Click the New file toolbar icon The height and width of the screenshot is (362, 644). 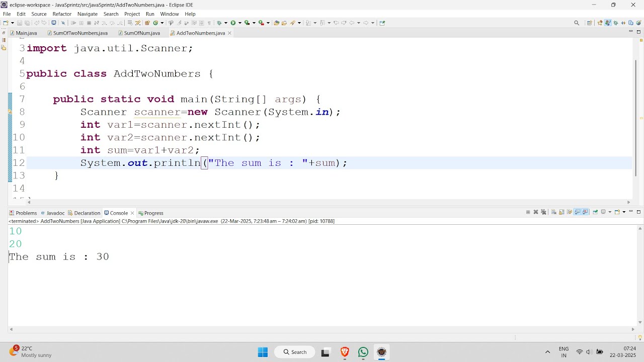(x=6, y=23)
